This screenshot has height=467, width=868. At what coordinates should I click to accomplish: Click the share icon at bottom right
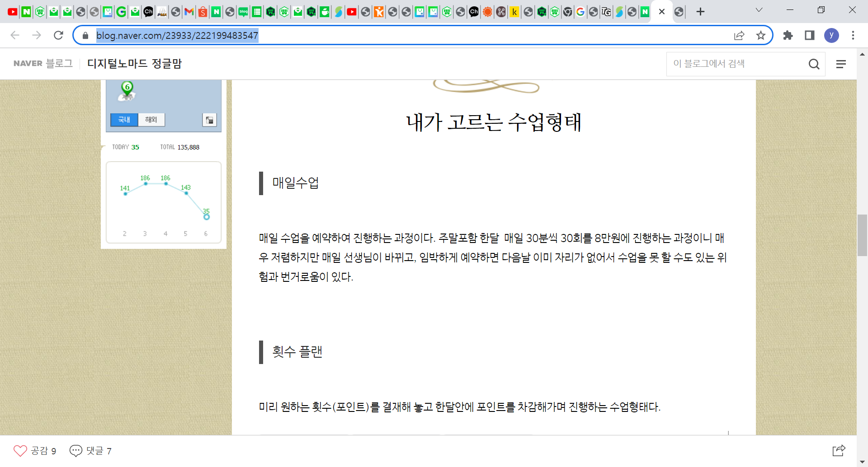(x=839, y=450)
